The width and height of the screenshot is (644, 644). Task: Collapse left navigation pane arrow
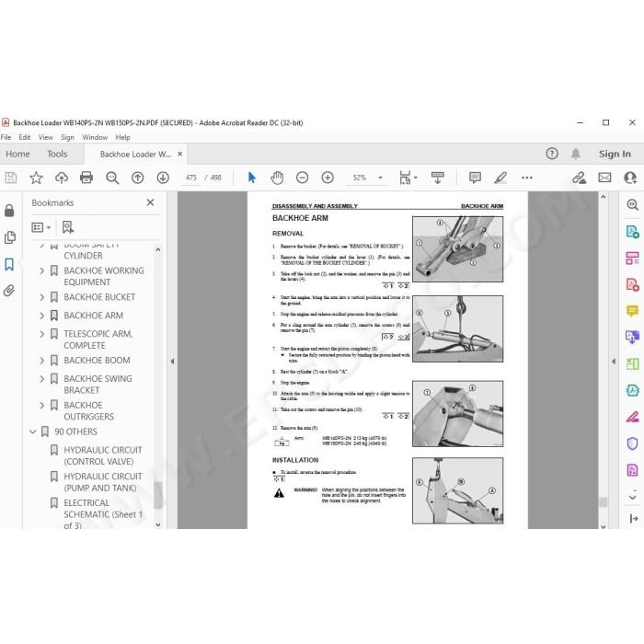pos(173,362)
